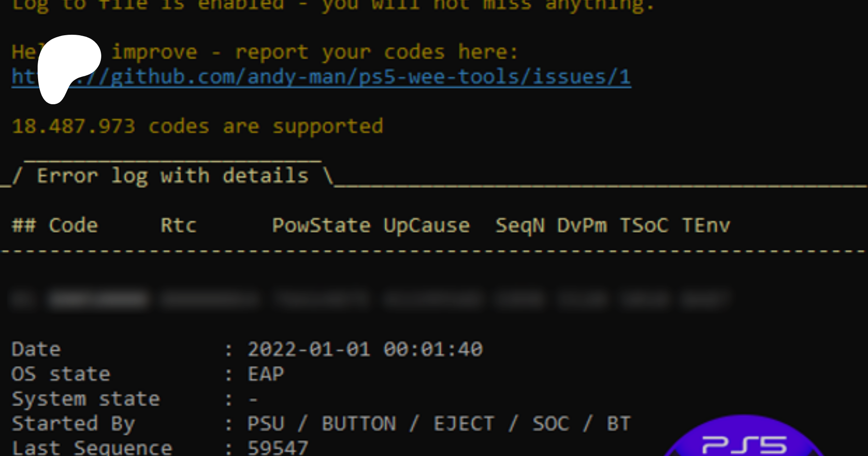Viewport: 868px width, 456px height.
Task: Open the github.com ps5-wee-tools issues link
Action: pos(366,77)
